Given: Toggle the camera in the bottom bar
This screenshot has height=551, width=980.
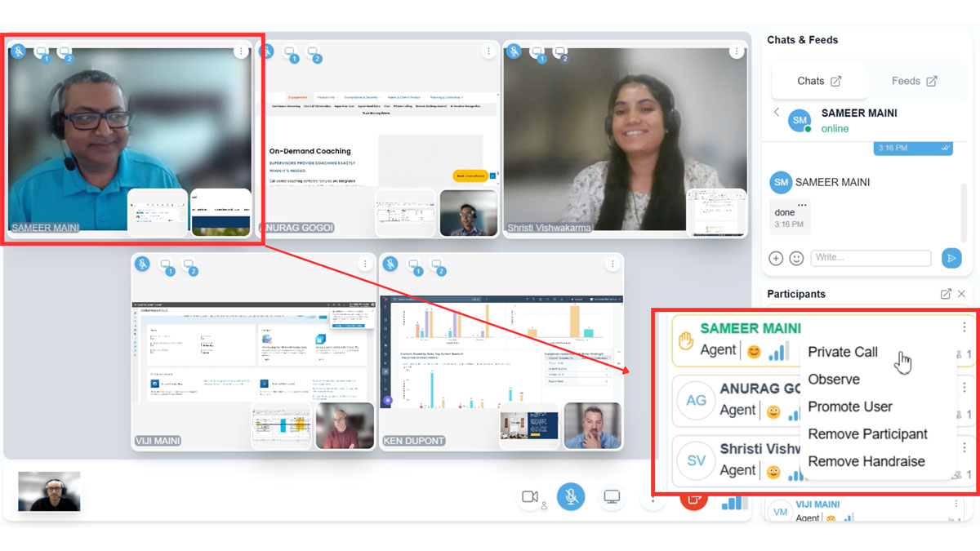Looking at the screenshot, I should click(530, 496).
